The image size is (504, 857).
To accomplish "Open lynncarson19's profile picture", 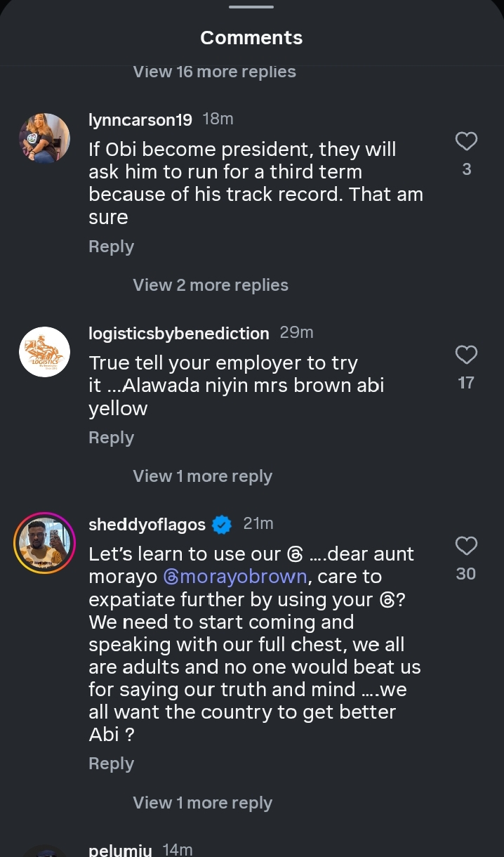I will coord(44,138).
